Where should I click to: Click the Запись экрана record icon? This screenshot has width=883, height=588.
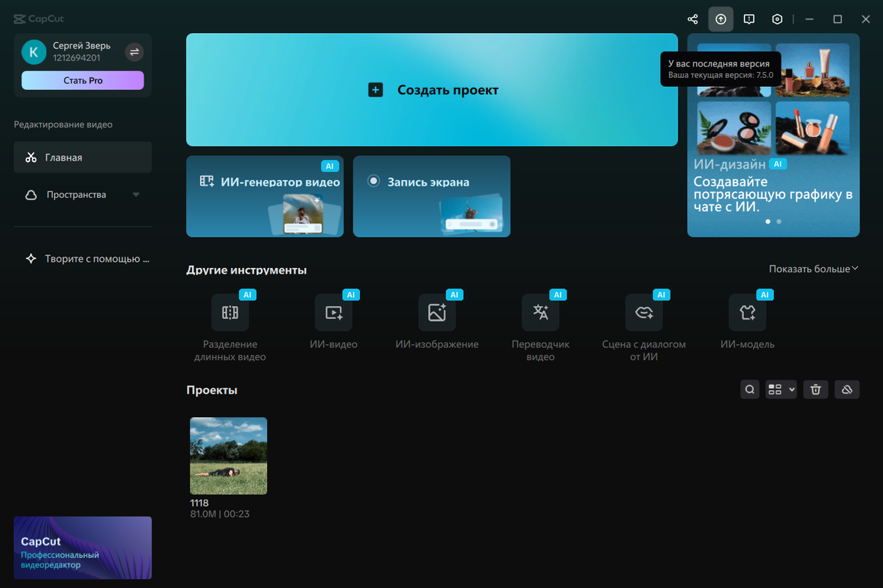point(374,181)
